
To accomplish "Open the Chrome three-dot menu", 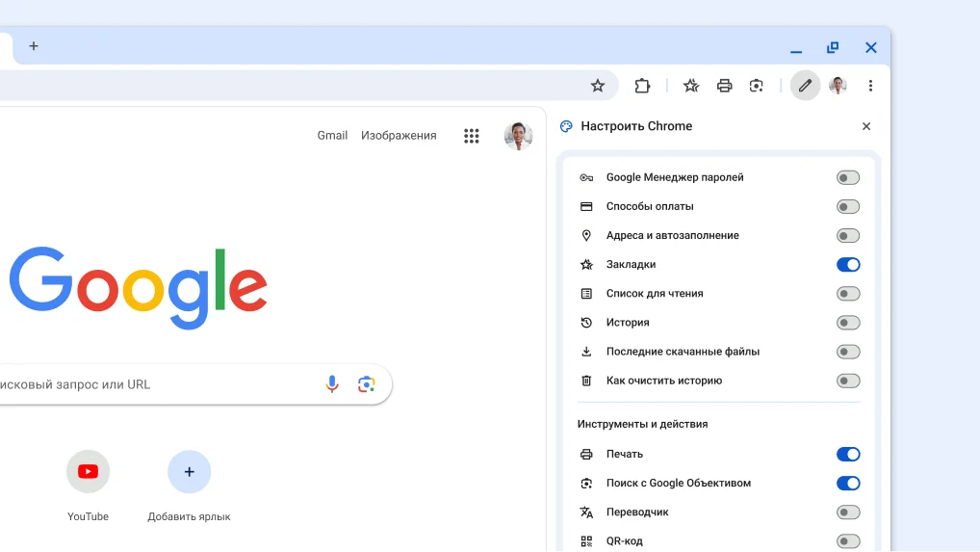I will pos(870,86).
